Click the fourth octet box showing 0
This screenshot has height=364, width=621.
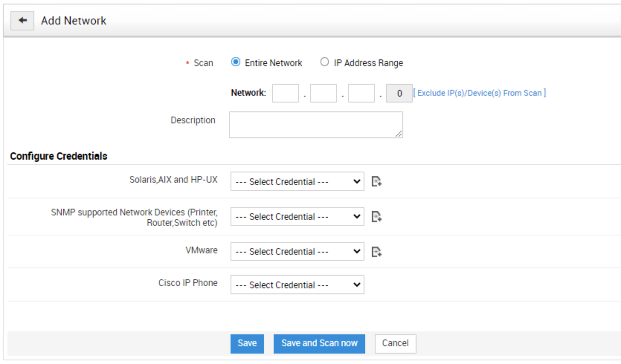point(399,93)
